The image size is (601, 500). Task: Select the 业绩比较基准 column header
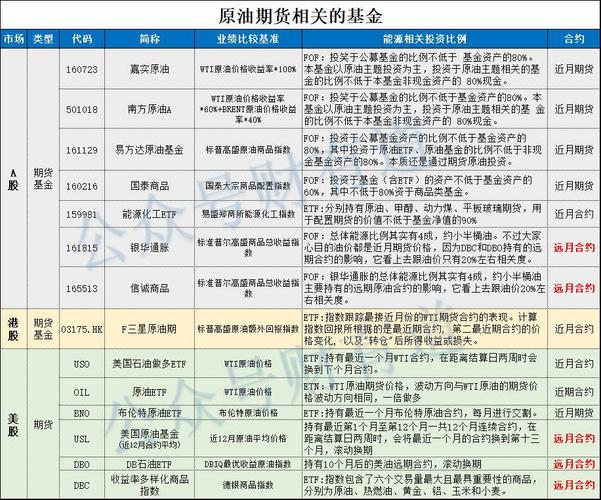(248, 39)
